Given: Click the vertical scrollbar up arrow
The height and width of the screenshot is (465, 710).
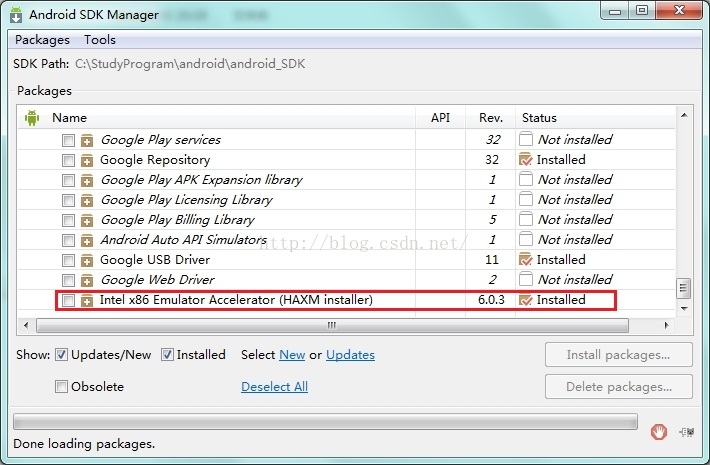Looking at the screenshot, I should [684, 115].
